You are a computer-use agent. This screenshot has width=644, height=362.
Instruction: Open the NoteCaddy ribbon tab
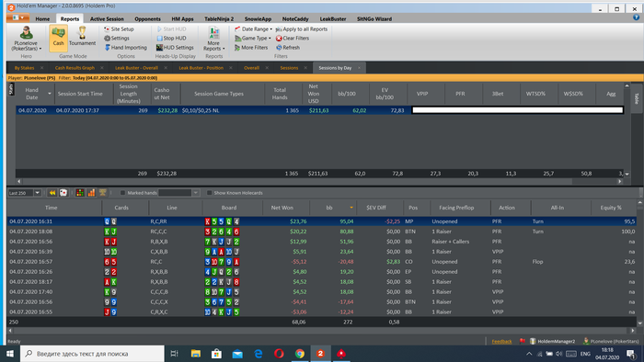[295, 19]
